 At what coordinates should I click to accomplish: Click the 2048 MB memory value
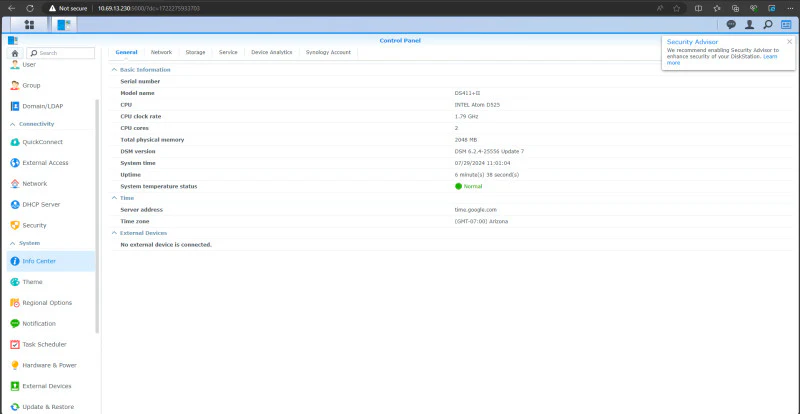466,140
